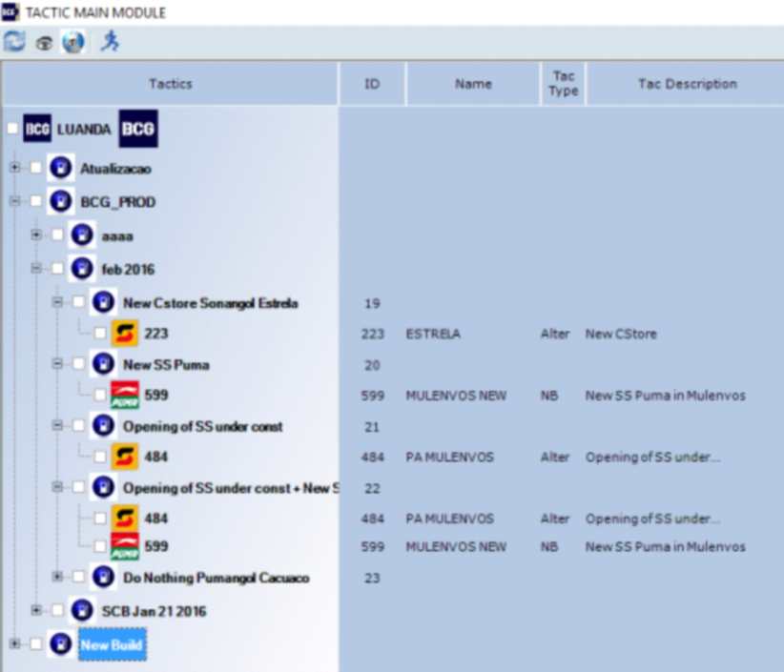Click the aaaa folder node icon

[x=82, y=234]
